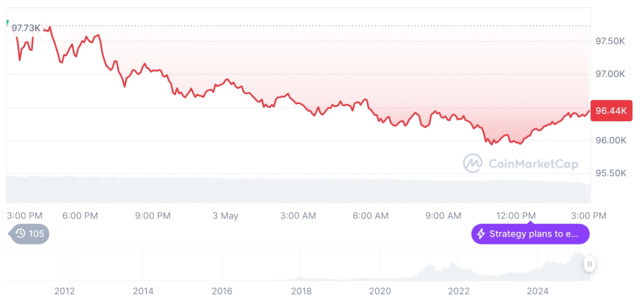Viewport: 644px width, 300px height.
Task: Select the 2018 year on the overview timeline
Action: pos(301,290)
